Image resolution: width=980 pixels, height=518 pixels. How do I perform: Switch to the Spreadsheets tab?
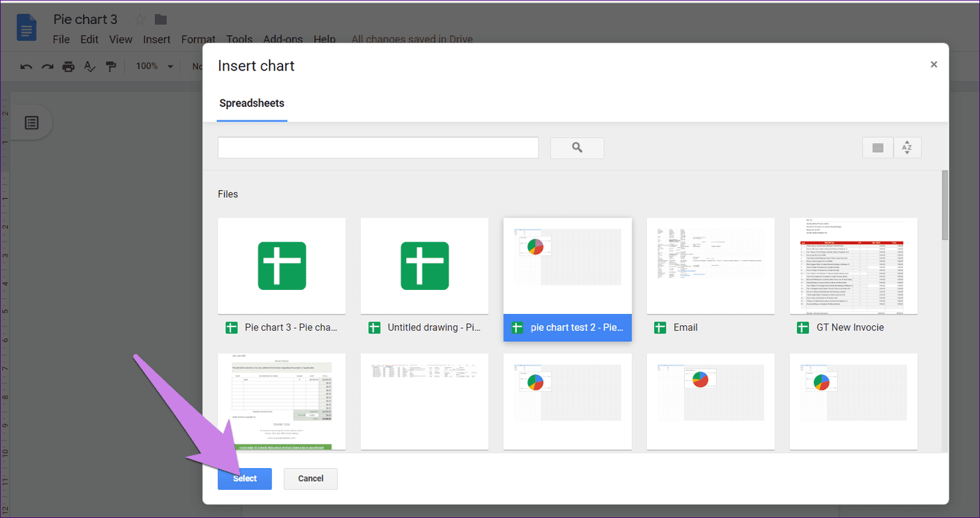[251, 103]
